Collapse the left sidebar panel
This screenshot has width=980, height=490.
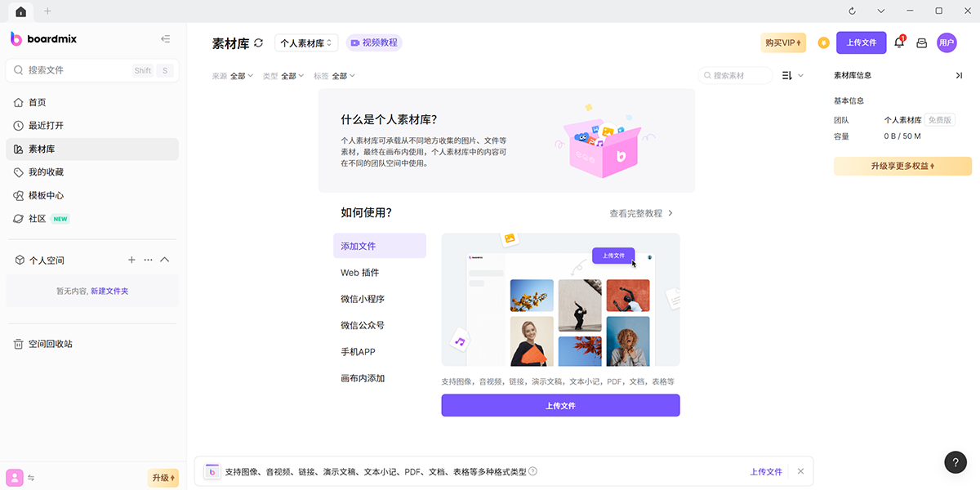(x=166, y=39)
